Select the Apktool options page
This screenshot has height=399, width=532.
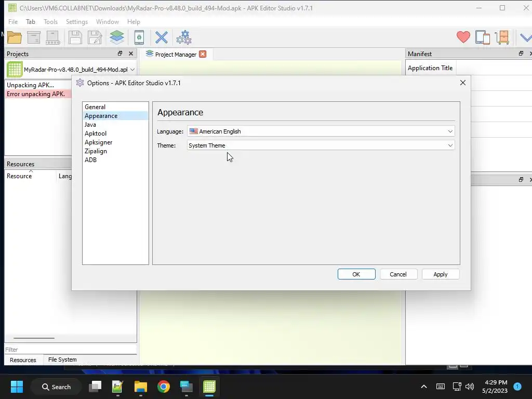click(115, 134)
